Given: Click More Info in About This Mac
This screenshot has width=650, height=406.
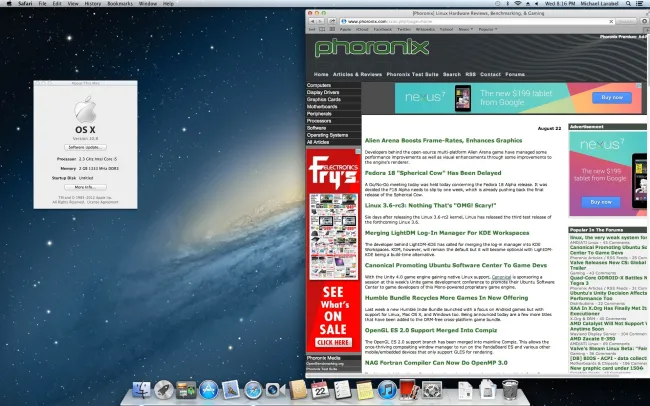Looking at the screenshot, I should coord(85,187).
